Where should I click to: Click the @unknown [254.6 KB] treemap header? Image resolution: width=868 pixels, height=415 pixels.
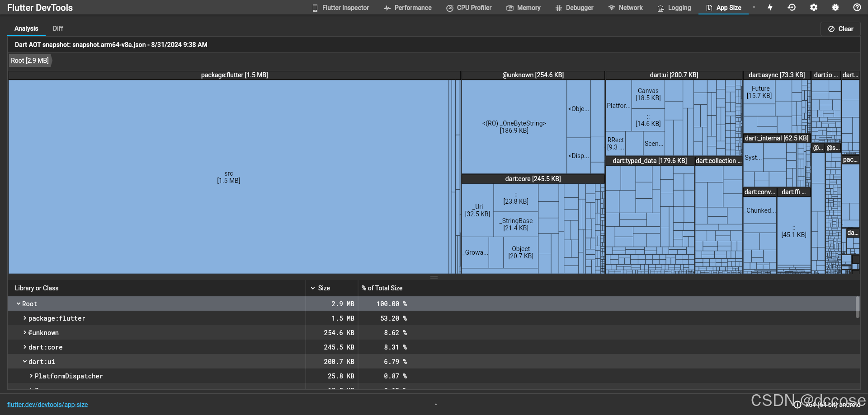coord(533,75)
